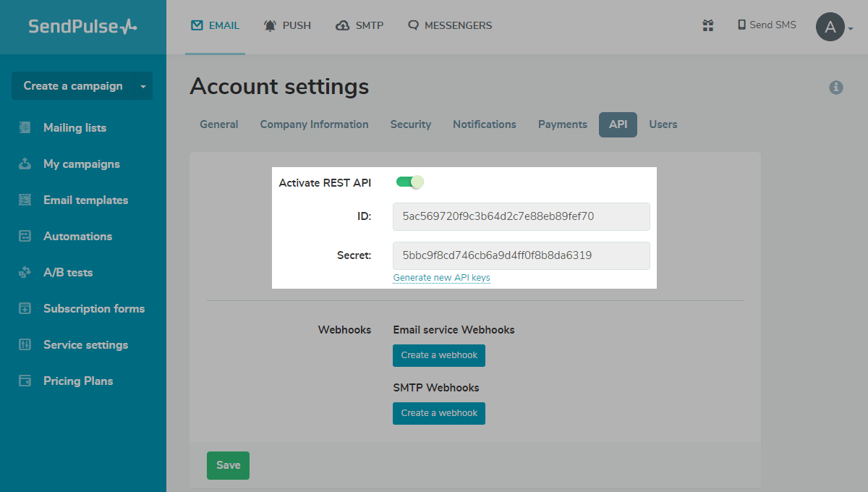Click the Webhooks section label
Viewport: 868px width, 492px height.
click(344, 330)
